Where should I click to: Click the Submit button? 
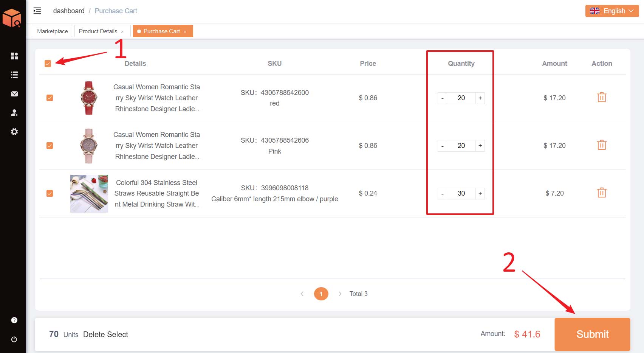[592, 334]
